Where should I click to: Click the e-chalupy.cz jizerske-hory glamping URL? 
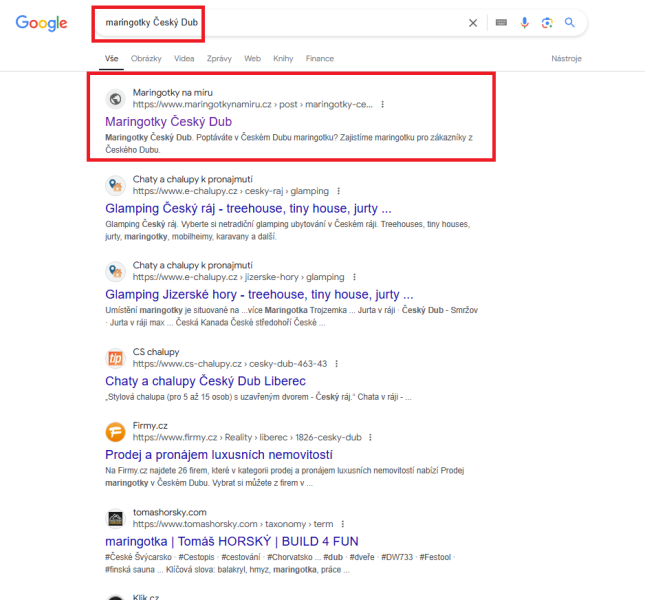pos(239,277)
